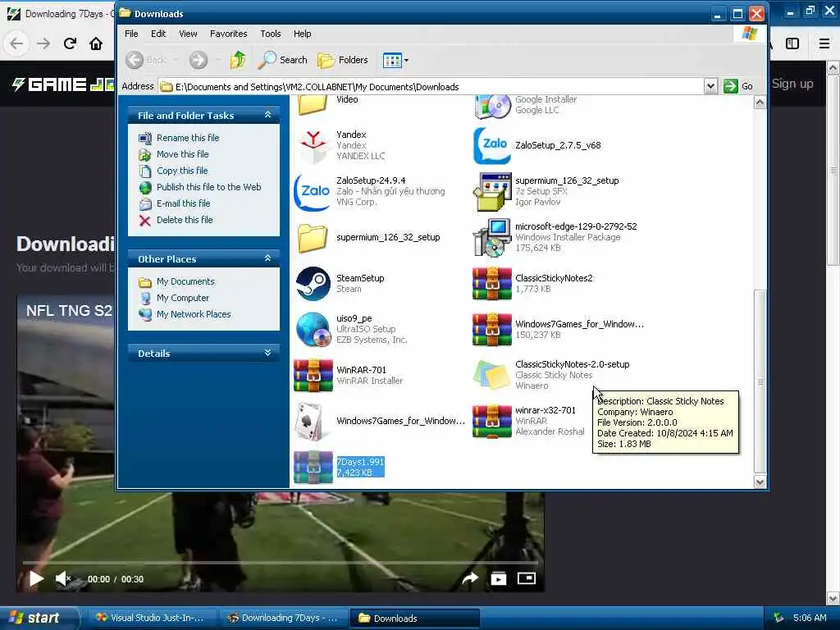Click the video progress bar
840x630 pixels.
point(280,563)
